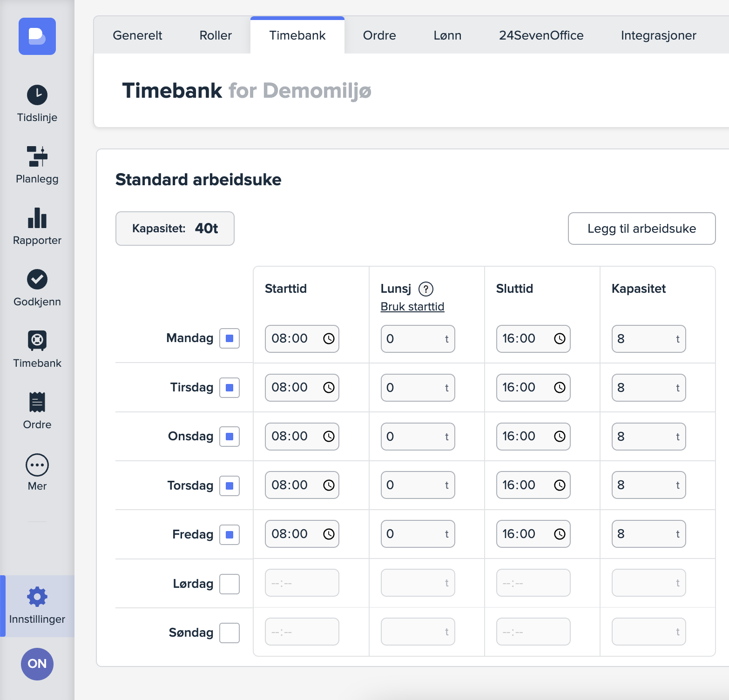Click the Bruk starttid link
729x700 pixels.
coord(412,307)
